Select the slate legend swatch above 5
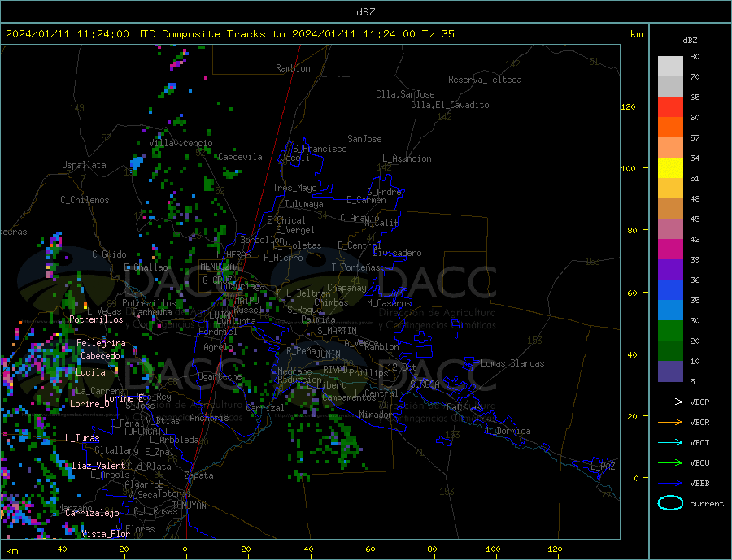Viewport: 732px width, 560px height. pos(670,371)
